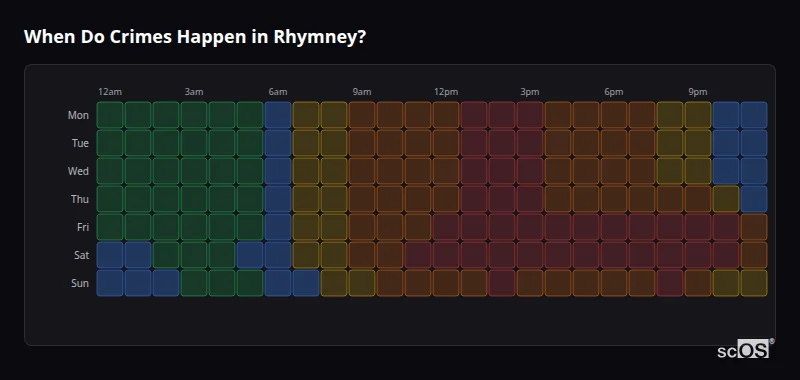Click the '12pm' column label
The height and width of the screenshot is (380, 800).
point(446,92)
